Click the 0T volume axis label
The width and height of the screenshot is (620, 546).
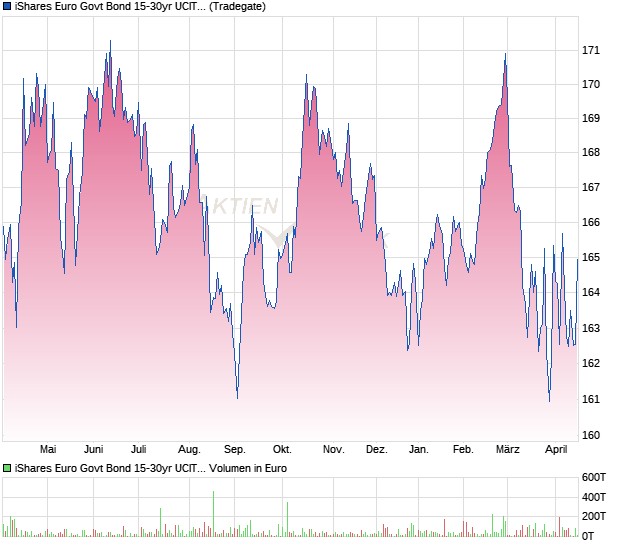(588, 536)
